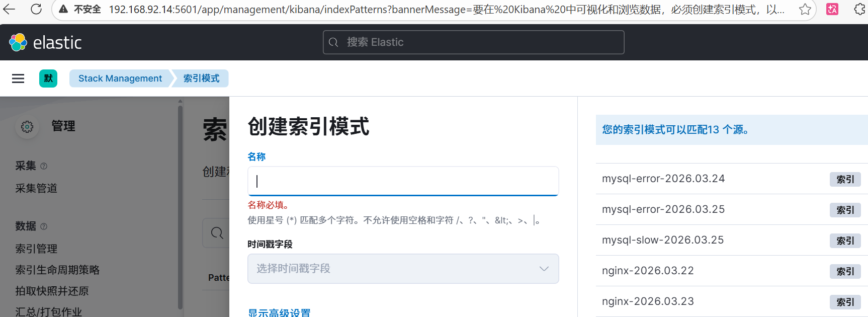This screenshot has width=868, height=317.
Task: Click the 时间戳字段 label
Action: pos(270,244)
